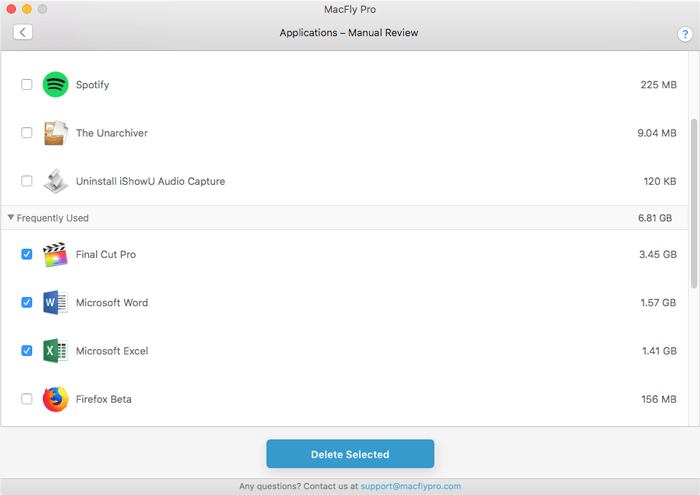Tick the Firefox Beta checkbox
This screenshot has width=700, height=495.
point(27,399)
